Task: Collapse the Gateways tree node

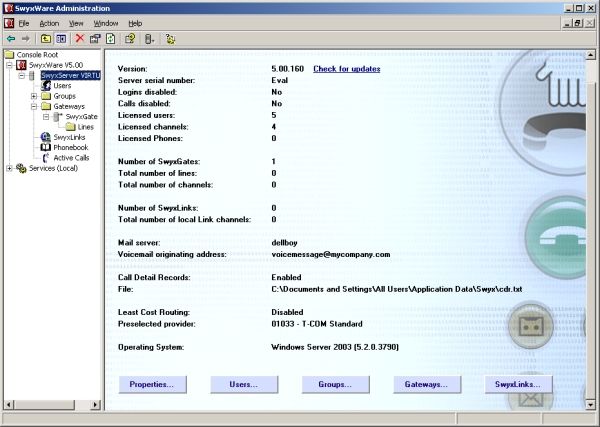Action: [34, 107]
